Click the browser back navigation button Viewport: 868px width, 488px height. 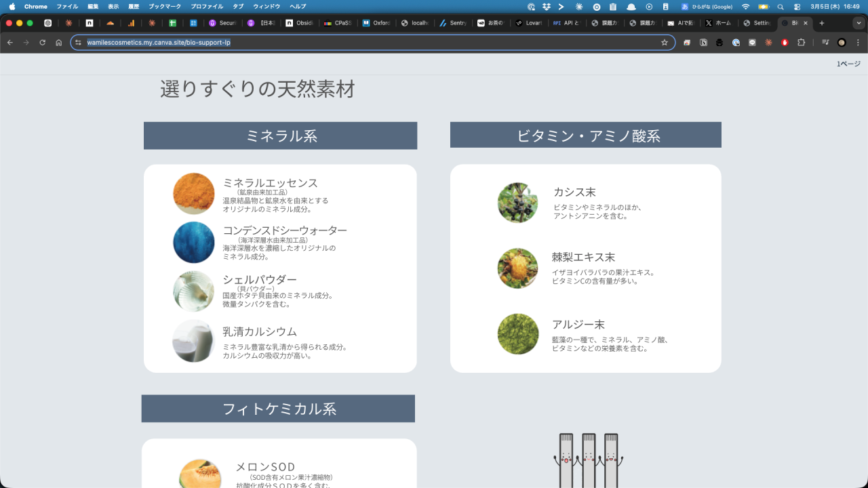9,42
